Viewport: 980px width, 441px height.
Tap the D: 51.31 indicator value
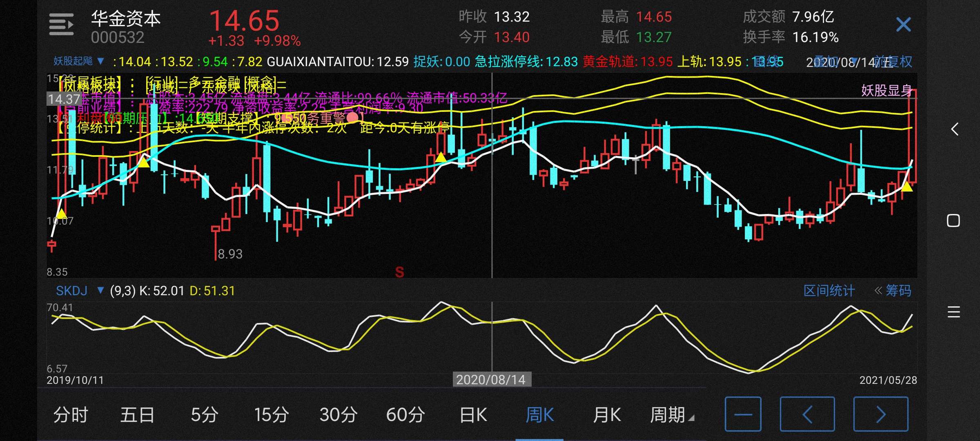[212, 291]
